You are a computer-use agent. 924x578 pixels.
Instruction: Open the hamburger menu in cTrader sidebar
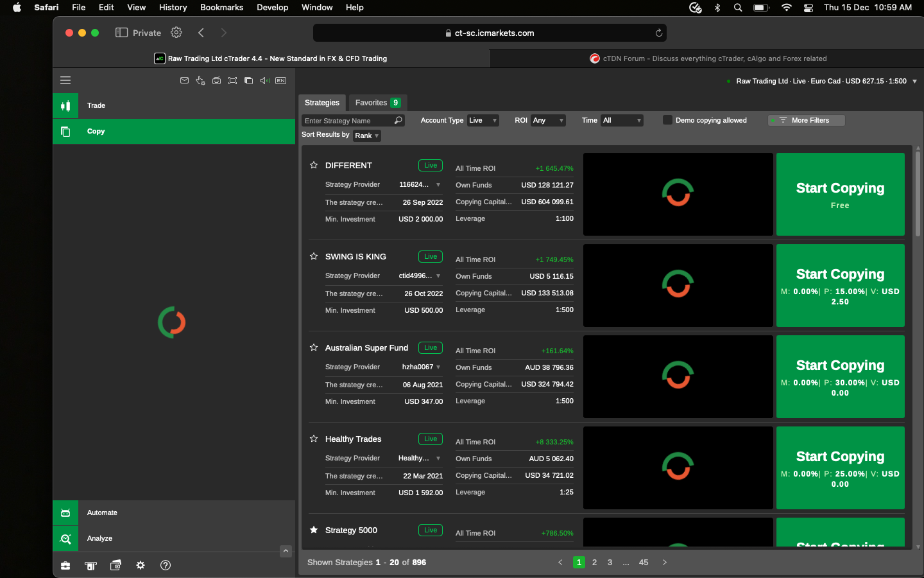tap(65, 80)
